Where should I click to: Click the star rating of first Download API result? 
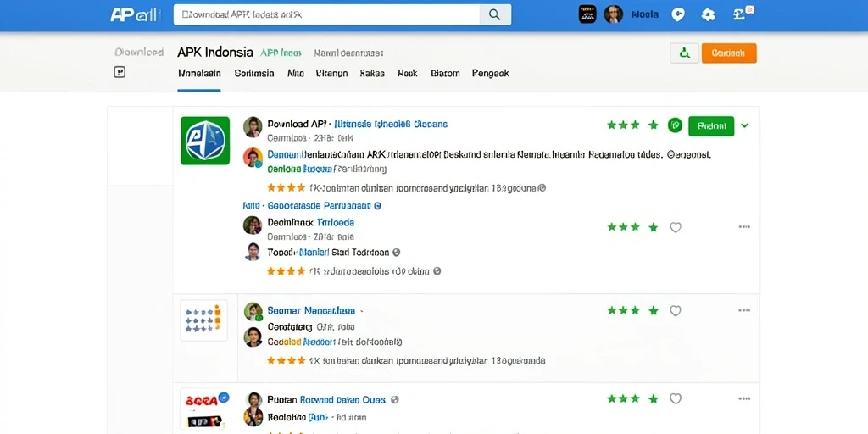[x=632, y=125]
